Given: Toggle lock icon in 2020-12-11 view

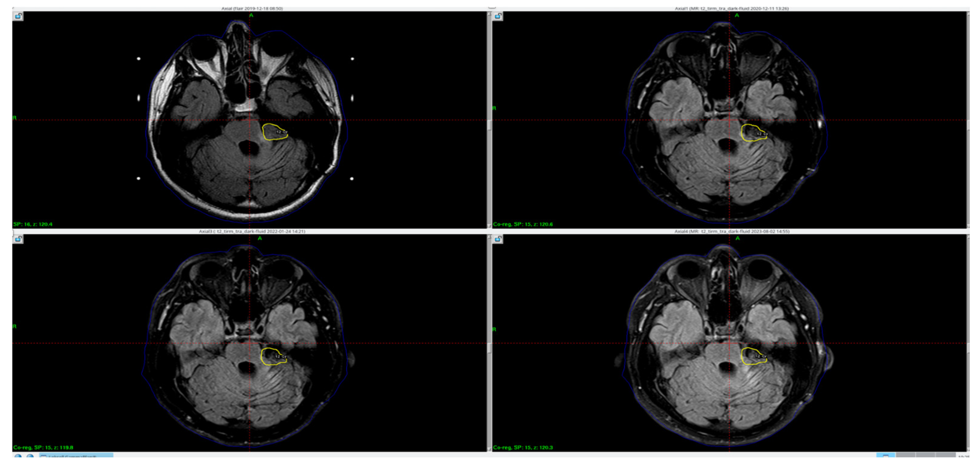Looking at the screenshot, I should pyautogui.click(x=498, y=16).
